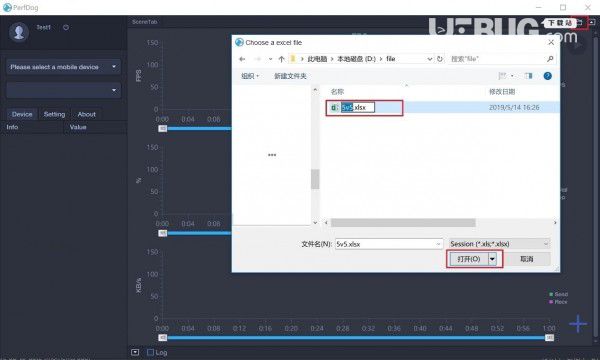600x360 pixels.
Task: Click the file list horizontal scrollbar
Action: point(403,223)
